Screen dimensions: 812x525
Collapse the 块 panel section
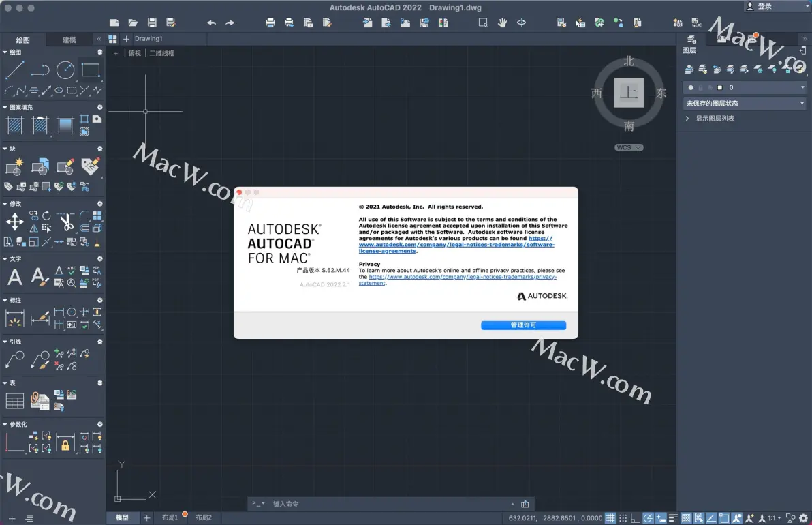click(x=5, y=149)
